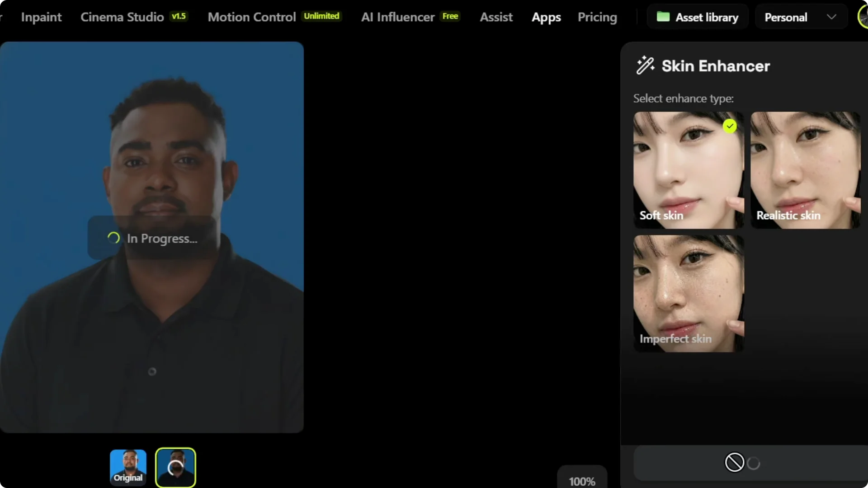The height and width of the screenshot is (488, 868).
Task: Select the Original video thumbnail
Action: coord(128,467)
